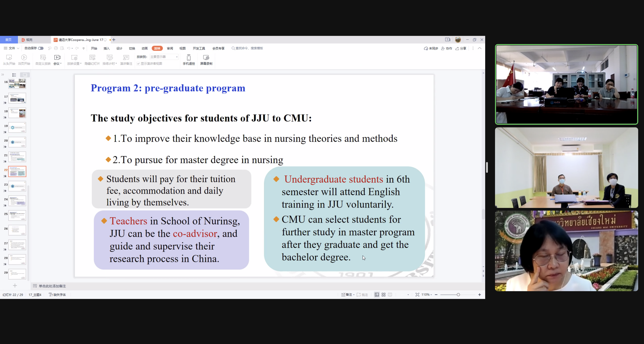Click in the 查找命令 search box

tap(247, 48)
